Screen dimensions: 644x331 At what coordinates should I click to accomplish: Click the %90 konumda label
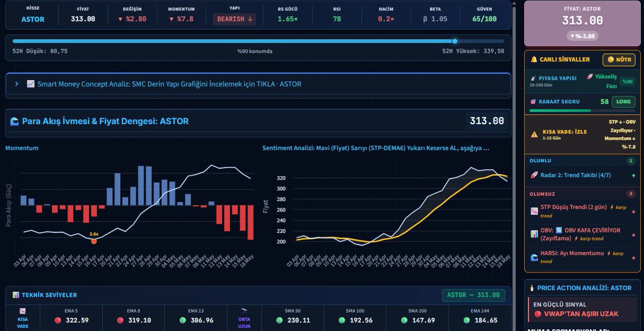(x=255, y=52)
